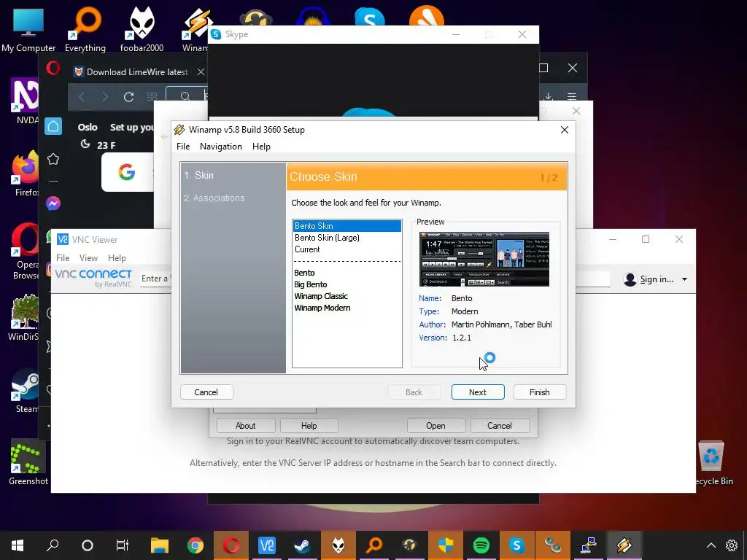This screenshot has height=560, width=747.
Task: Click the Open button in the back dialog
Action: click(436, 425)
